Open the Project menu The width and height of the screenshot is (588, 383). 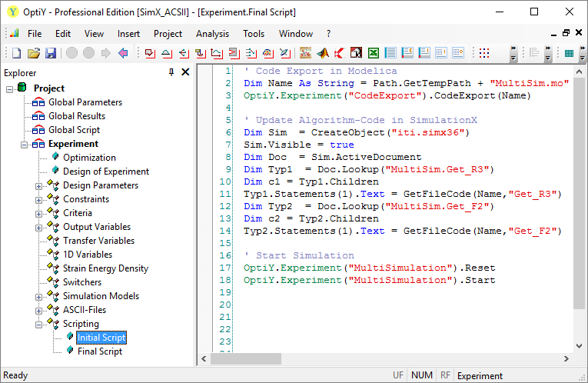(168, 34)
